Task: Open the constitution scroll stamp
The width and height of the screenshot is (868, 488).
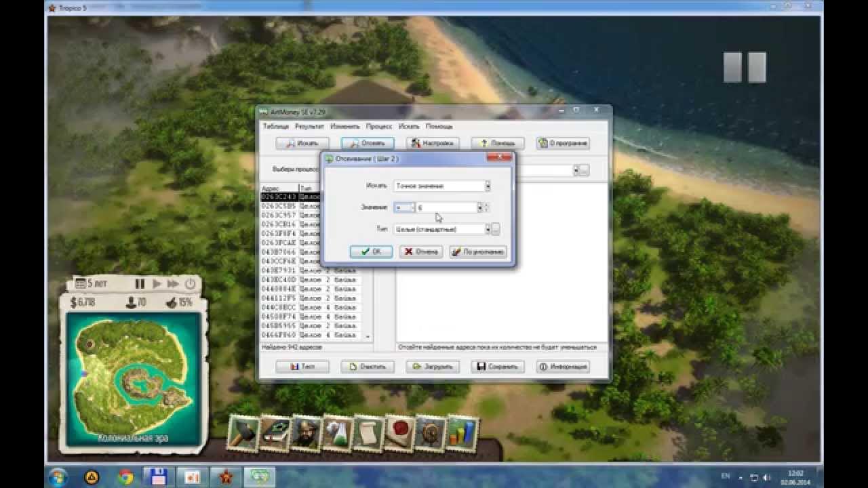Action: click(369, 434)
